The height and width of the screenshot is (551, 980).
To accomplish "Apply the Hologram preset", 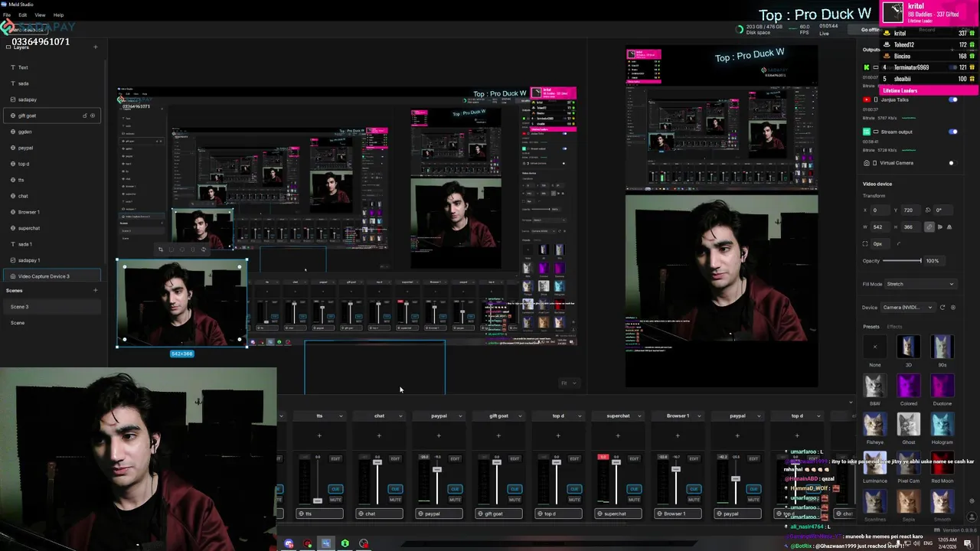I will tap(942, 424).
